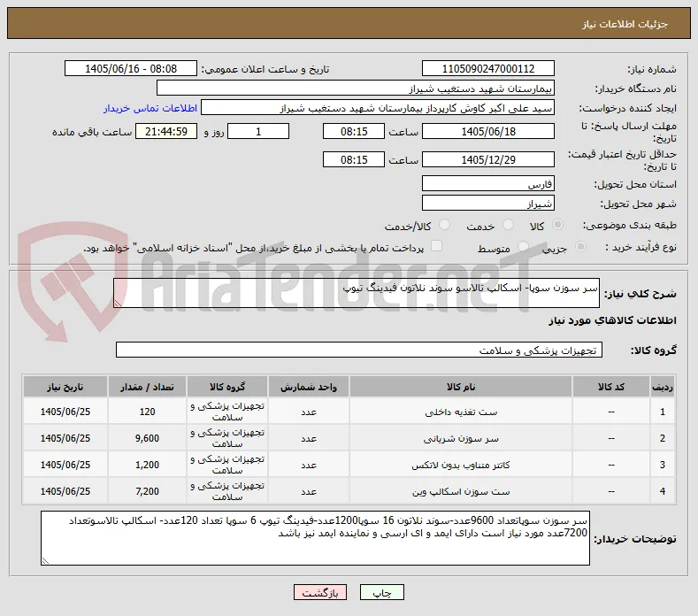
Task: Click the تاریخ نیاز column header
Action: [x=65, y=387]
